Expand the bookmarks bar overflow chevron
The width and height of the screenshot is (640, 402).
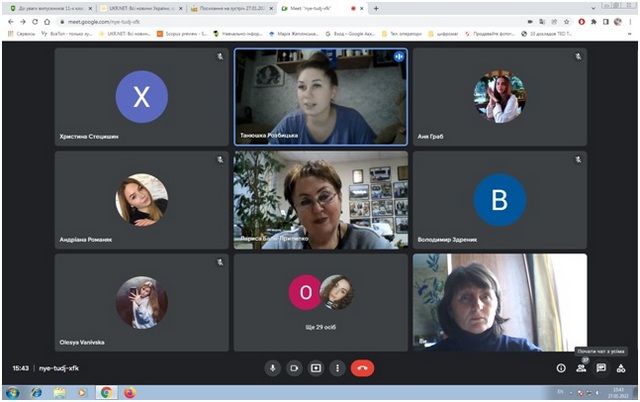(x=630, y=34)
